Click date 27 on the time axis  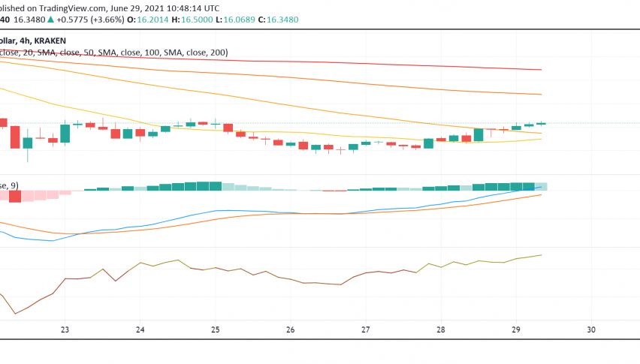coord(366,329)
